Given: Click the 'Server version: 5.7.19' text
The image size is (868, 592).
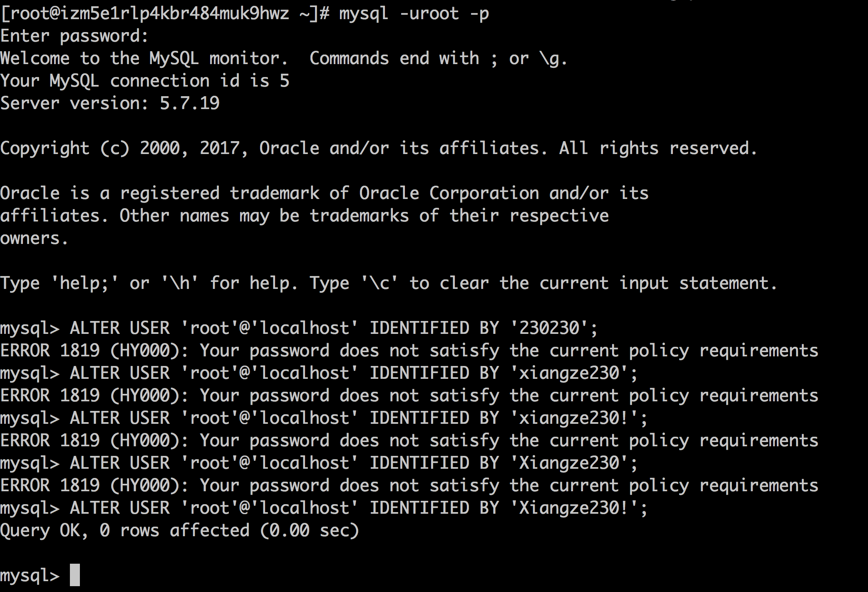Looking at the screenshot, I should 110,103.
